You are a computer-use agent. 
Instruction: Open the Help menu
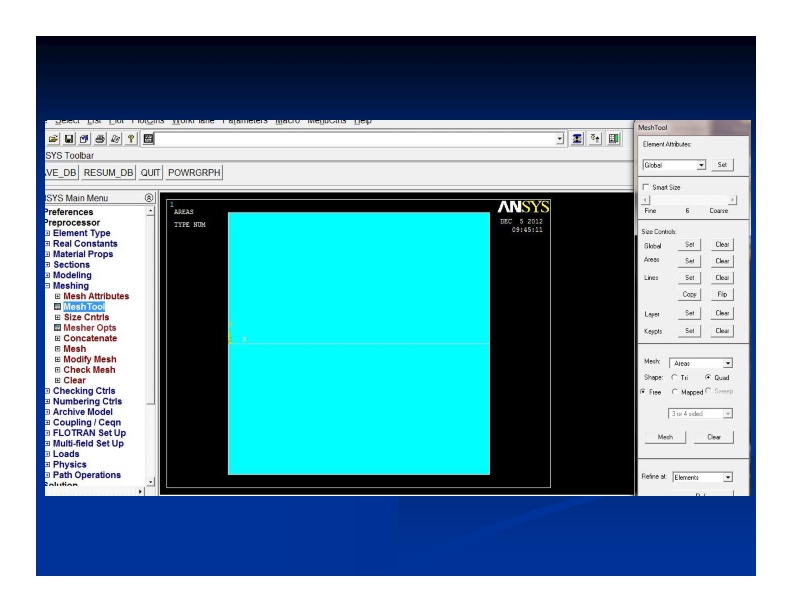pyautogui.click(x=362, y=122)
